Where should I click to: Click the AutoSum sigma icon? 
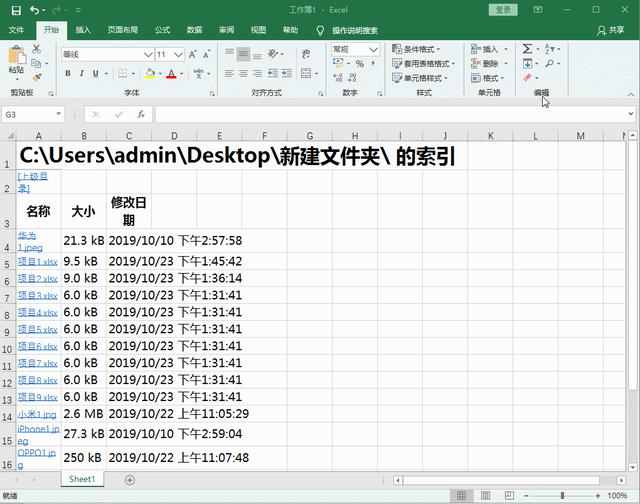coord(527,49)
